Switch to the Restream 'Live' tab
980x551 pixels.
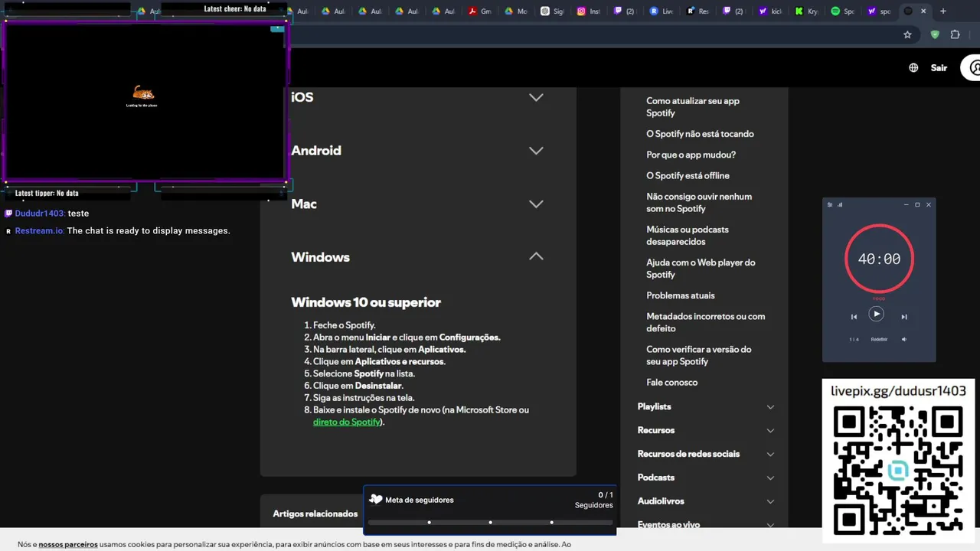661,11
